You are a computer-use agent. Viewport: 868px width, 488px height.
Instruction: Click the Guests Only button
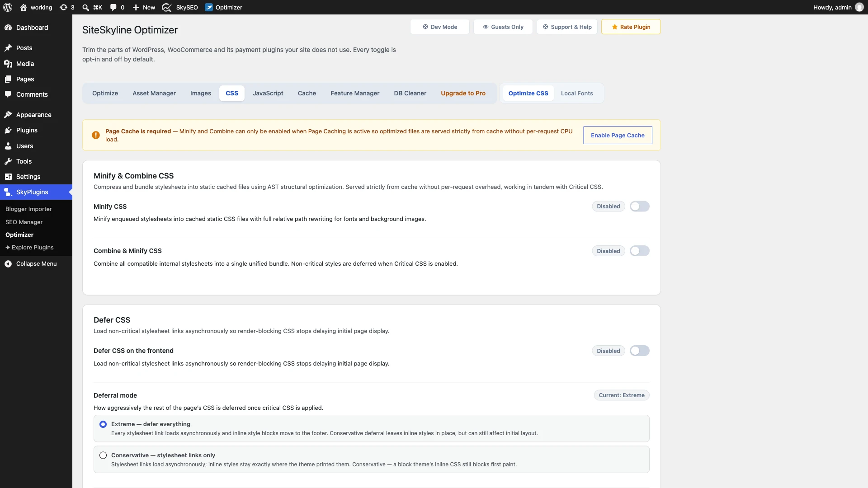(x=503, y=27)
